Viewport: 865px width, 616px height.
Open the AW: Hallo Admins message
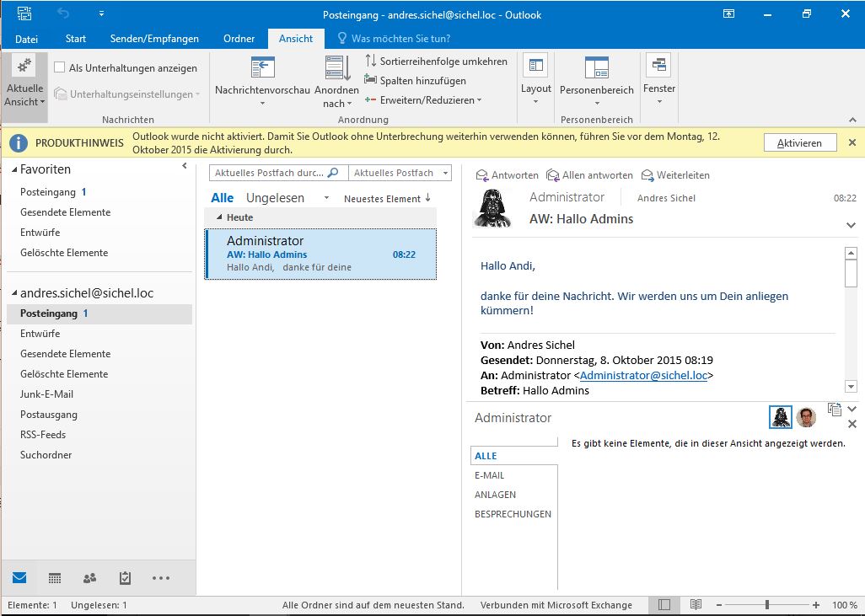coord(320,254)
